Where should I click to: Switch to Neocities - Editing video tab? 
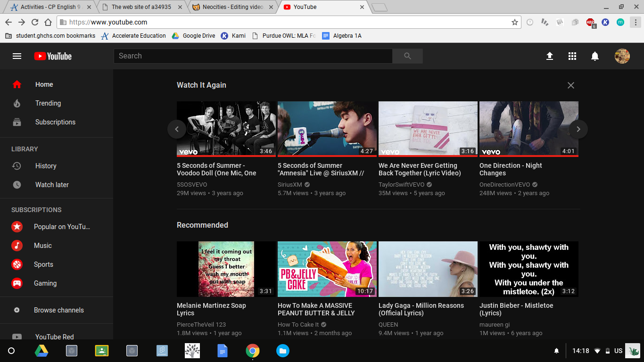[x=232, y=7]
